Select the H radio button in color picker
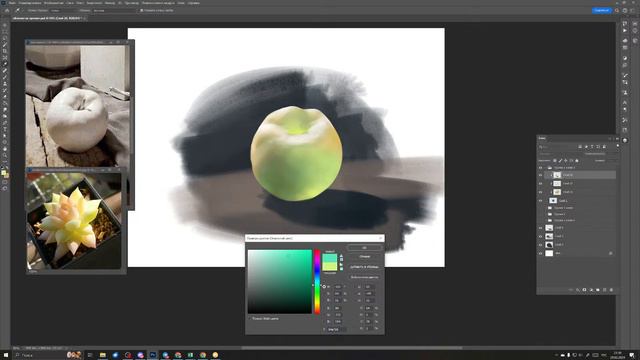The image size is (640, 360). (x=324, y=287)
